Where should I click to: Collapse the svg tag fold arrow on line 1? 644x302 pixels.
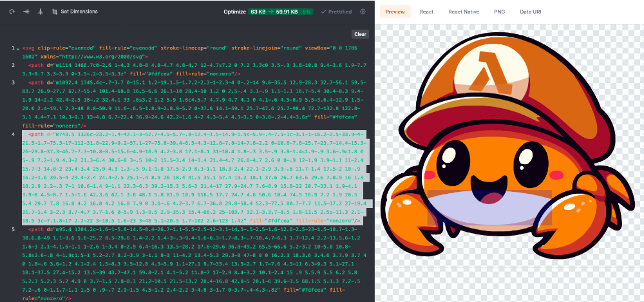(x=17, y=49)
